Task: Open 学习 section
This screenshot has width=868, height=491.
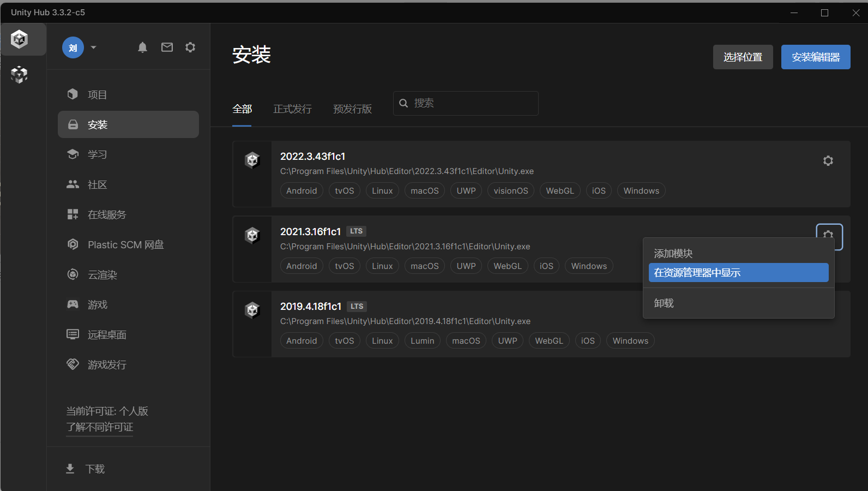Action: point(128,154)
